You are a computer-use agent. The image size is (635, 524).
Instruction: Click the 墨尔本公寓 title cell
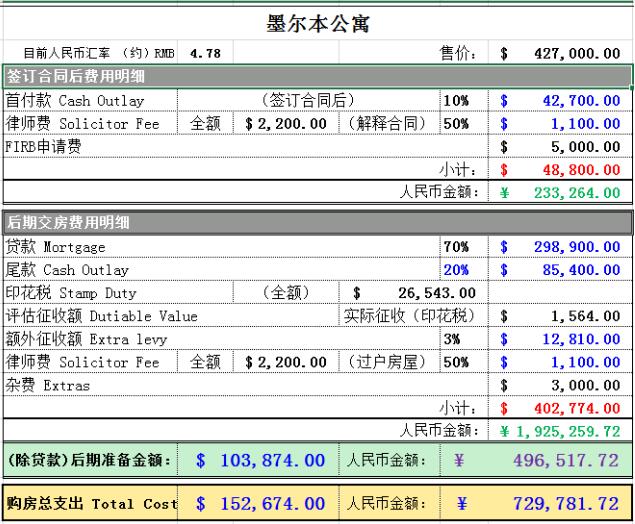(x=318, y=24)
